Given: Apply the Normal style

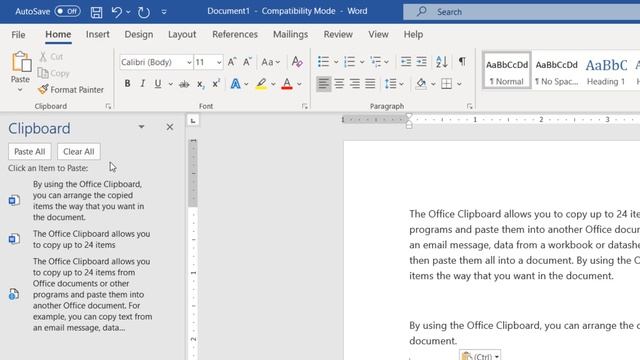Looking at the screenshot, I should click(507, 70).
